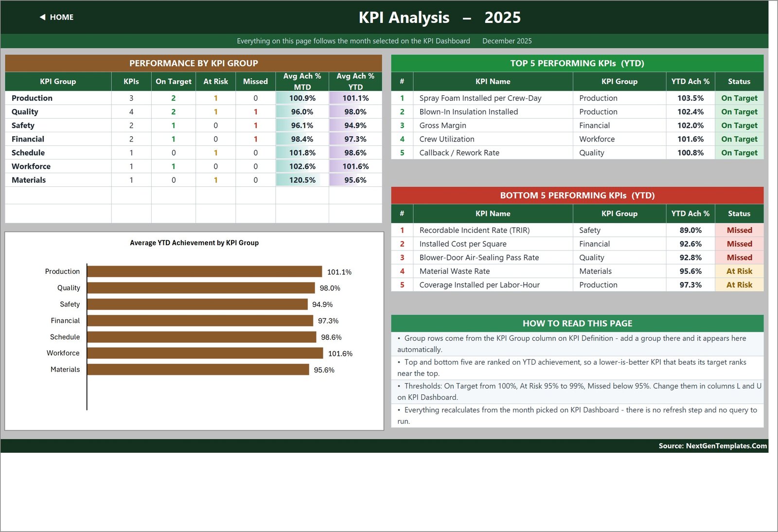Click the BOTTOM 5 PERFORMING KPIs header
Viewport: 778px width, 532px height.
click(x=577, y=195)
